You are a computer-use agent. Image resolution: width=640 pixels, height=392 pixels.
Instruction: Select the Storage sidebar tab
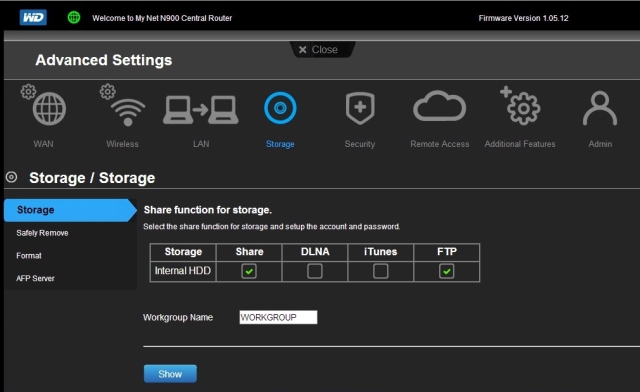[x=70, y=210]
